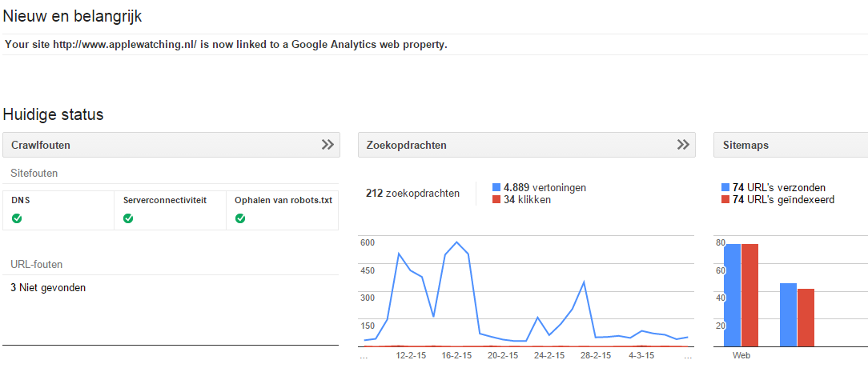Click blue vertoningen legend square
Image resolution: width=868 pixels, height=368 pixels.
[496, 187]
